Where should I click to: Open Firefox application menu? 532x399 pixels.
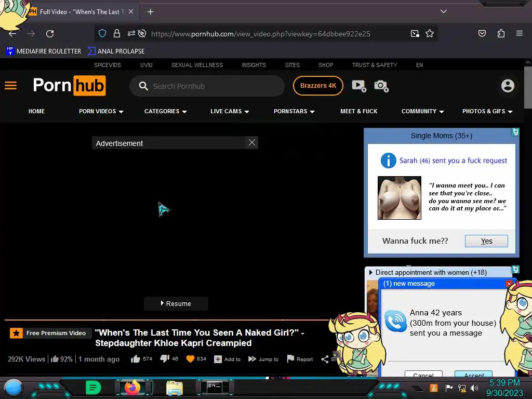520,33
